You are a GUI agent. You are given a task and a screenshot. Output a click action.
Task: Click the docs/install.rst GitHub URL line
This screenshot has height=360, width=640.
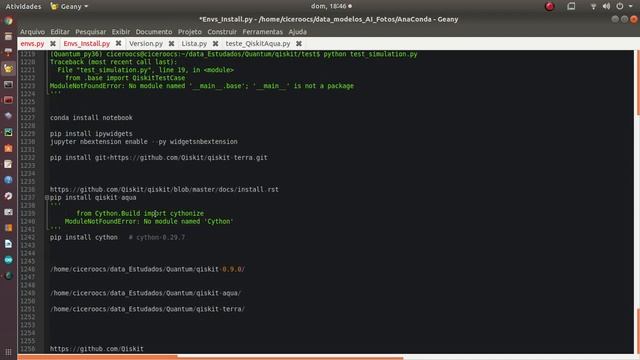click(164, 189)
